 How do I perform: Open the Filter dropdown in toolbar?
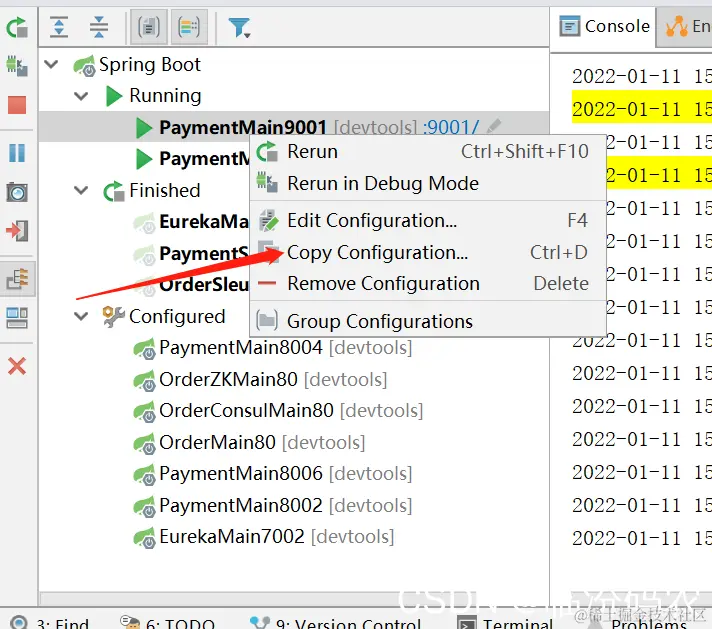click(x=239, y=28)
